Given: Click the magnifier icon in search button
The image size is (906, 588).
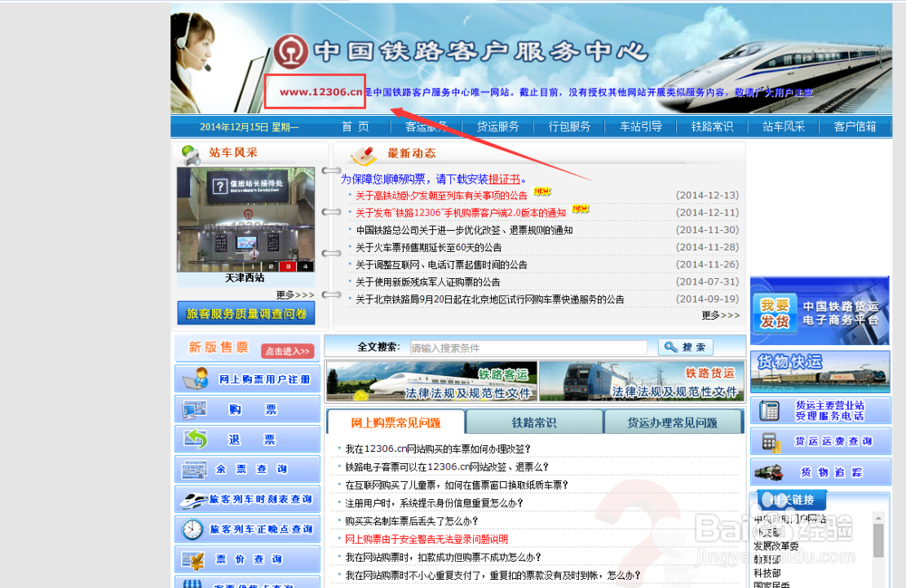Looking at the screenshot, I should tap(670, 347).
